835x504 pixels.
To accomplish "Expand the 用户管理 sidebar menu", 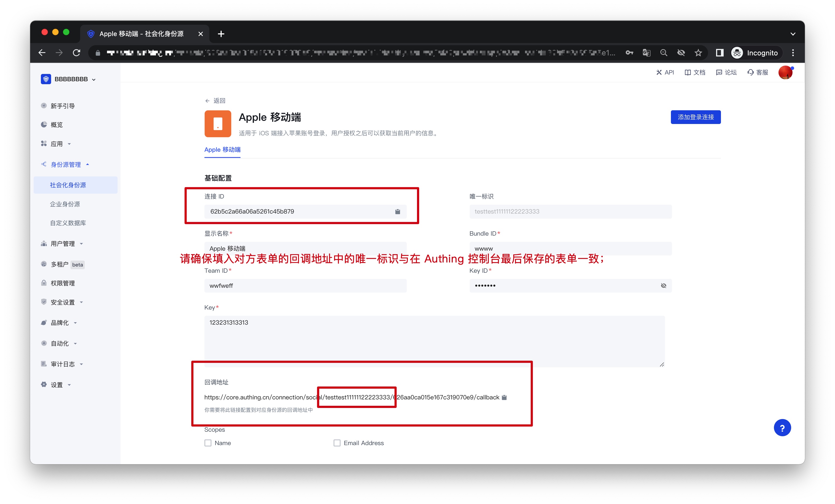I will (x=63, y=244).
